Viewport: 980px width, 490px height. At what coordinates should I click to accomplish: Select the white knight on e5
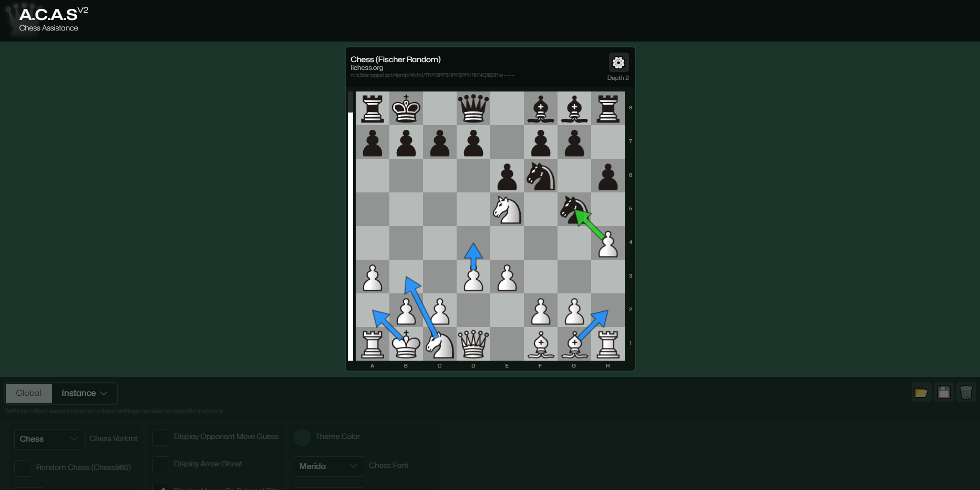coord(507,209)
